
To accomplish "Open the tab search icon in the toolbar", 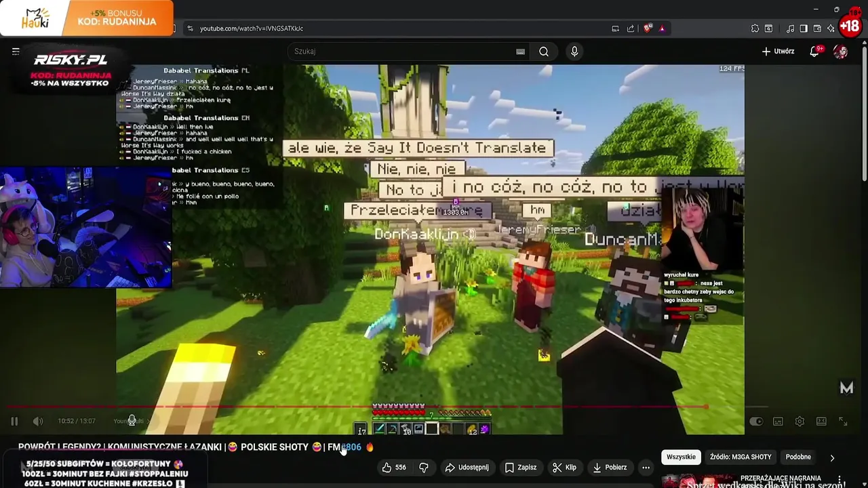I will pyautogui.click(x=769, y=28).
